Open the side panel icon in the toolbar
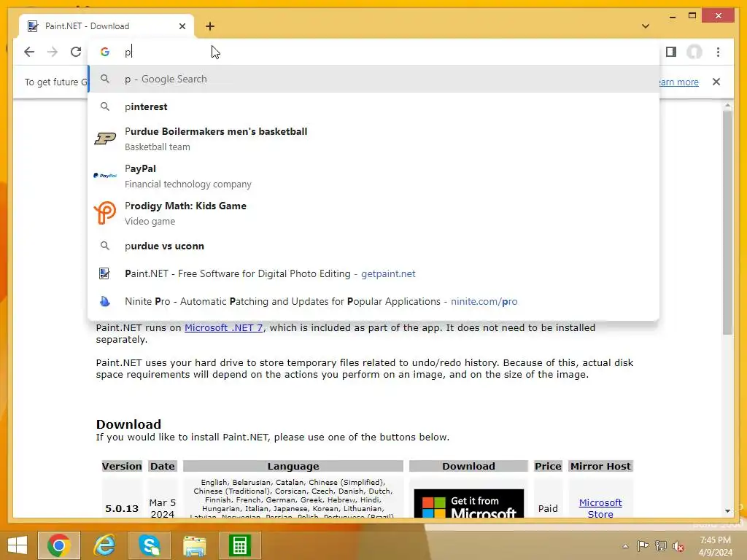 (x=671, y=52)
